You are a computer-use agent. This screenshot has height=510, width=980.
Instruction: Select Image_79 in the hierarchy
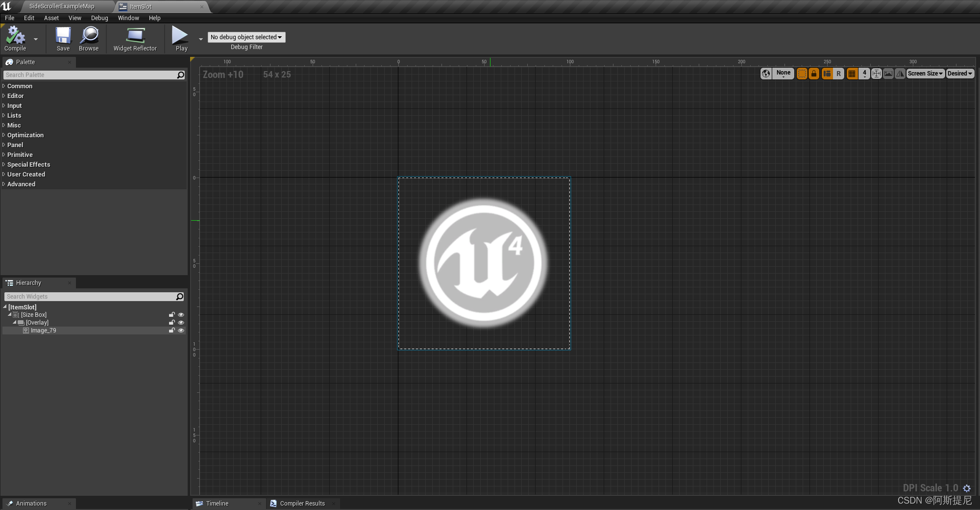43,331
